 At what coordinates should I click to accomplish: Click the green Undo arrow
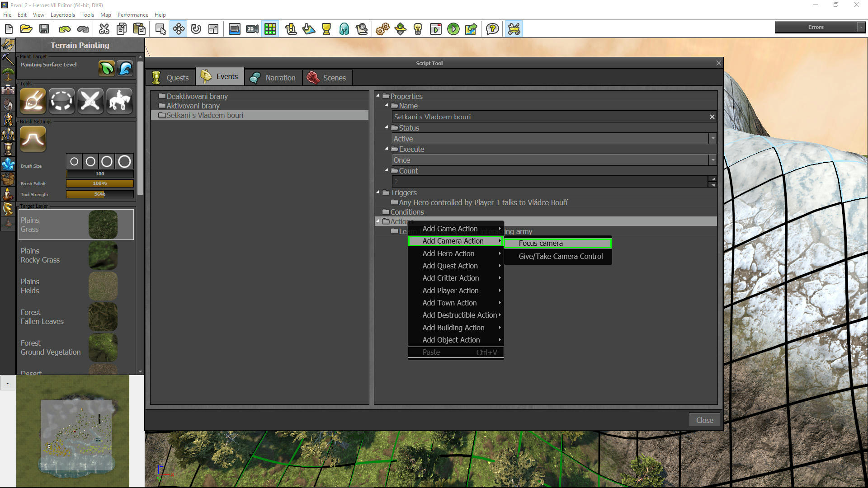pyautogui.click(x=65, y=29)
